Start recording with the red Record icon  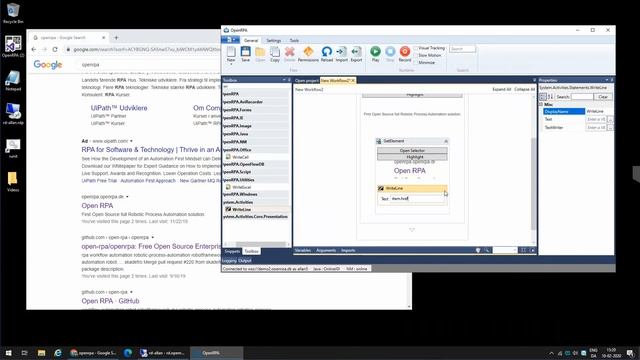point(404,51)
